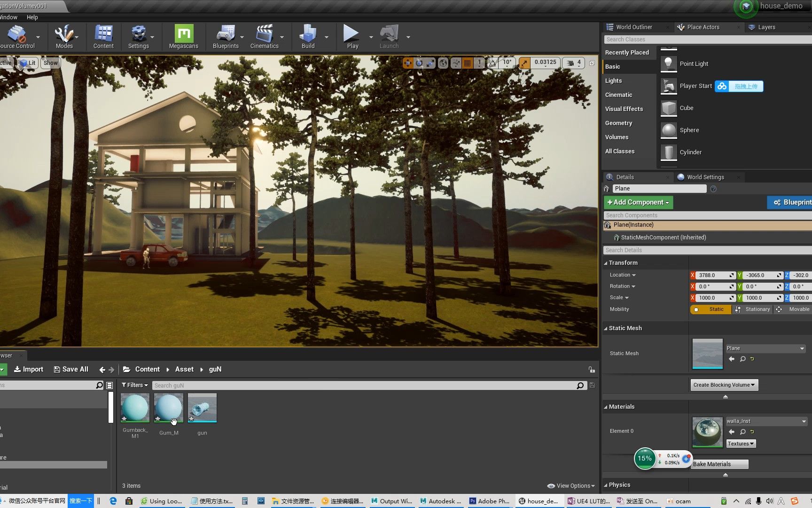Click the Build toolbar icon
This screenshot has height=508, width=812.
click(x=308, y=35)
